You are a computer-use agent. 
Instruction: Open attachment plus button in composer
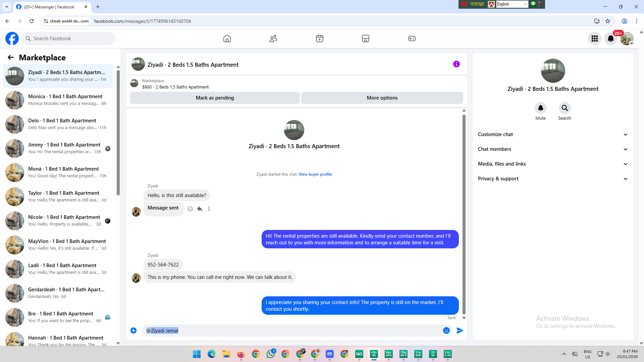(x=133, y=330)
